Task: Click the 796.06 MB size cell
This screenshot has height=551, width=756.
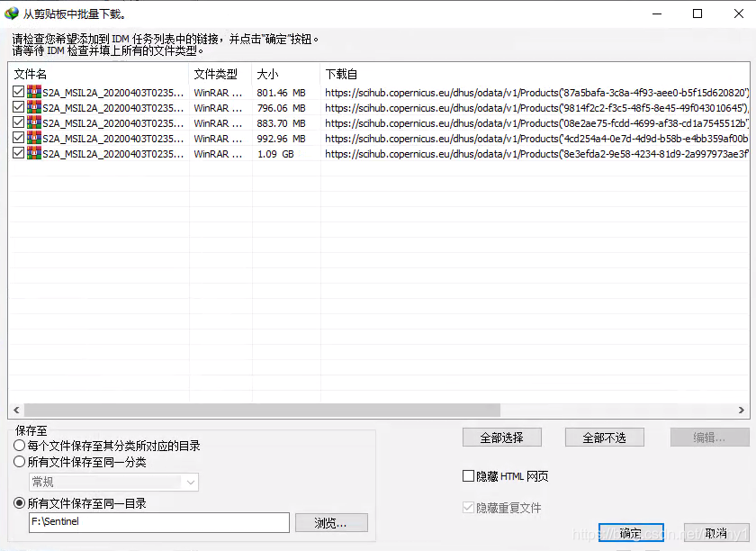Action: [281, 108]
